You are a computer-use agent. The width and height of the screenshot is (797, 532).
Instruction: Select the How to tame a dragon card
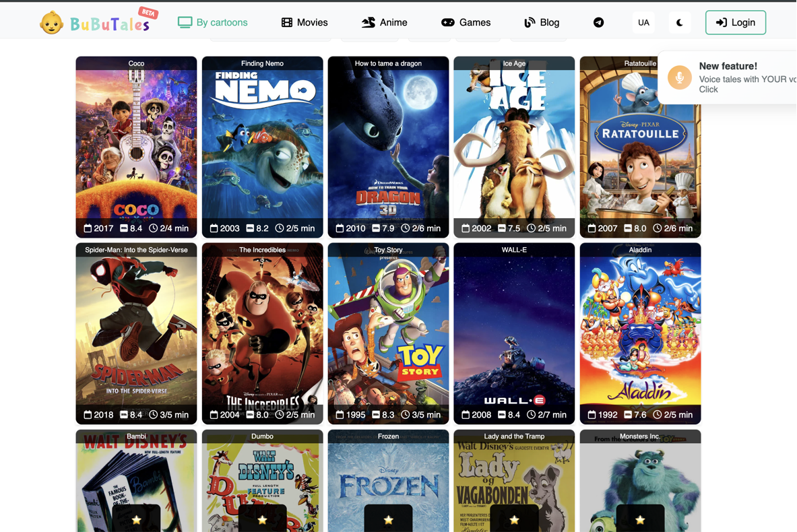[388, 147]
